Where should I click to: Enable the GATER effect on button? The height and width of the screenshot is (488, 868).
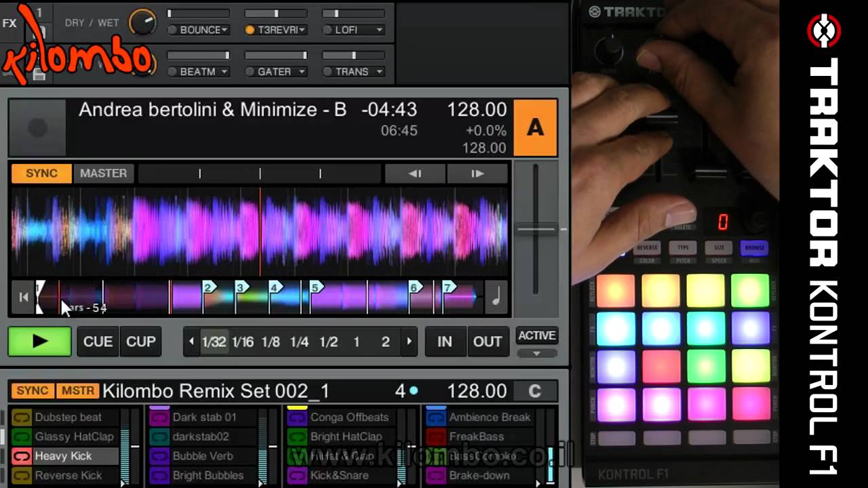(x=250, y=71)
